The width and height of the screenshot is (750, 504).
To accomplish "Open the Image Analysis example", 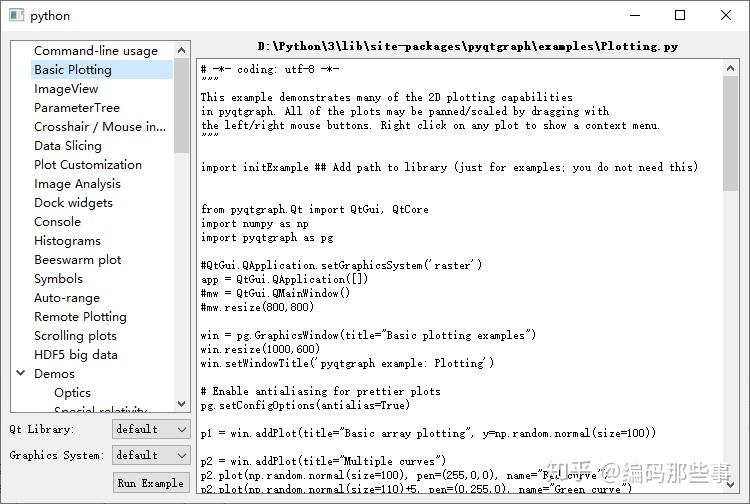I will click(x=77, y=184).
